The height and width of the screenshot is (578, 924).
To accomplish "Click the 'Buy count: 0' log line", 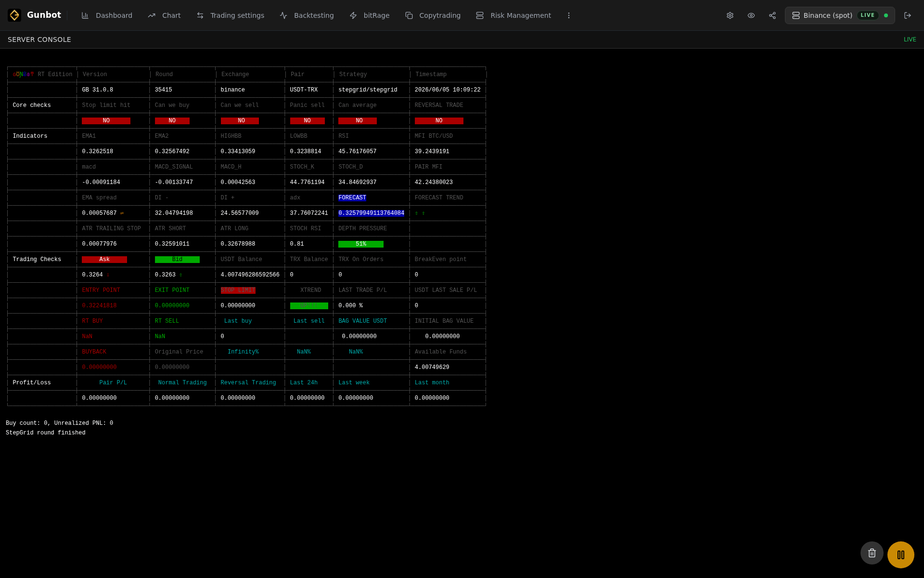I will [x=60, y=423].
